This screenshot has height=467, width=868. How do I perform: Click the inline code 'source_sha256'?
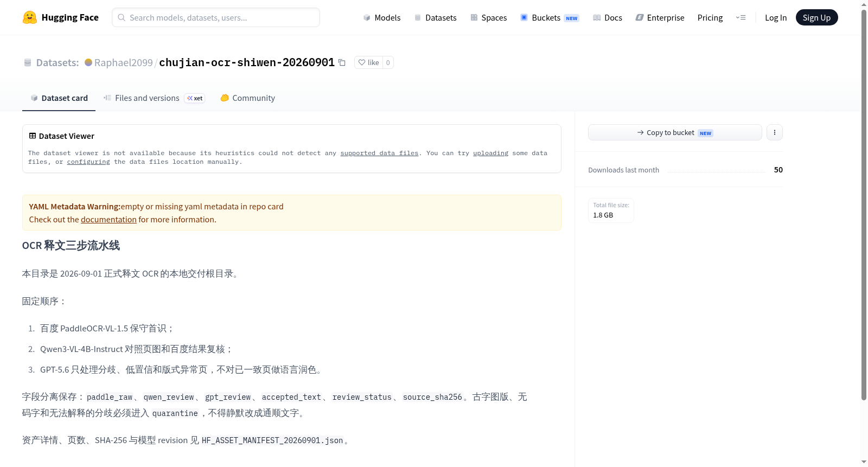click(x=432, y=397)
